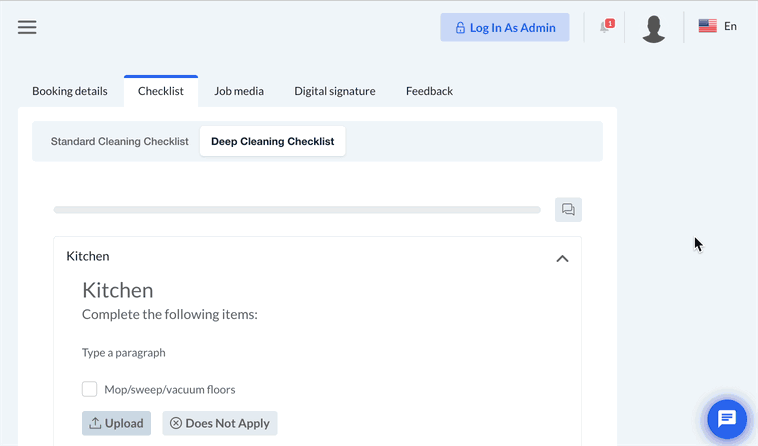Open the En language dropdown

pos(730,27)
